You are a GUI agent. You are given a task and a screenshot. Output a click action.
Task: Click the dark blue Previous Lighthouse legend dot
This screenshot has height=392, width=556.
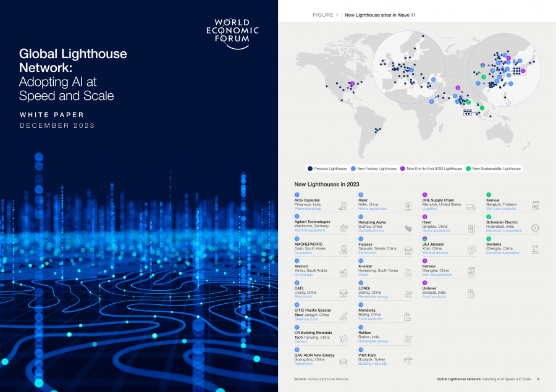click(x=310, y=169)
